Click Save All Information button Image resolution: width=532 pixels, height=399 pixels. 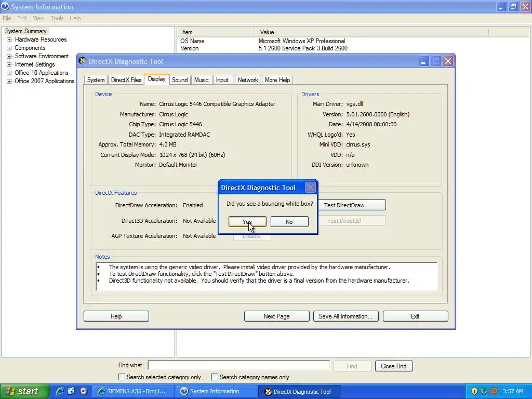coord(345,316)
